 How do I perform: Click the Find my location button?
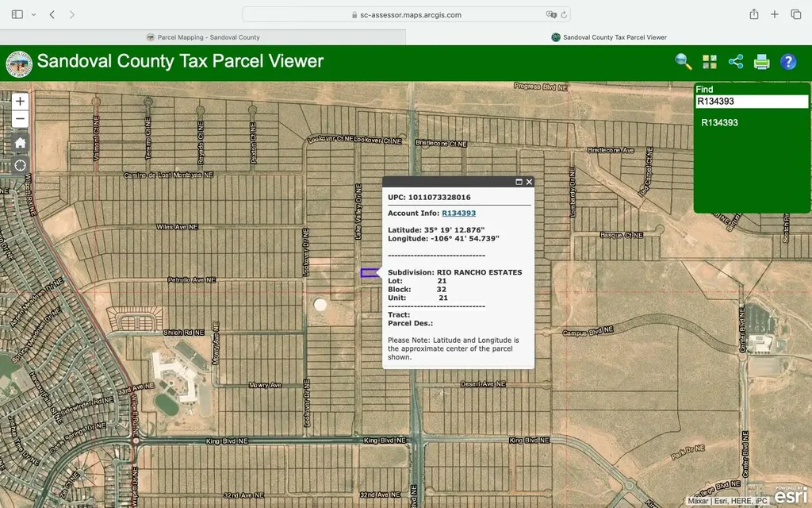pos(21,165)
